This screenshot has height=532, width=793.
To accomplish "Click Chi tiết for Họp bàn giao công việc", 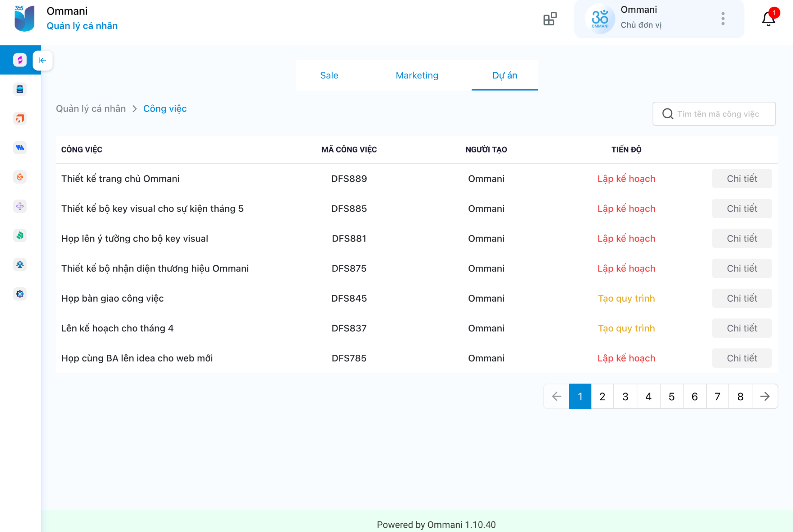I will click(x=742, y=298).
